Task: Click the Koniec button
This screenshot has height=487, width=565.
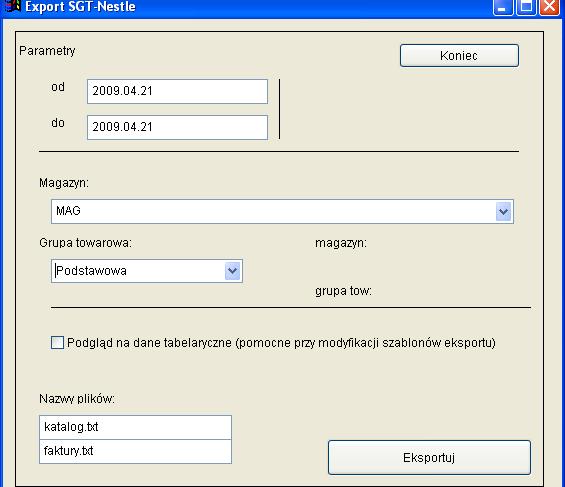Action: (x=459, y=55)
